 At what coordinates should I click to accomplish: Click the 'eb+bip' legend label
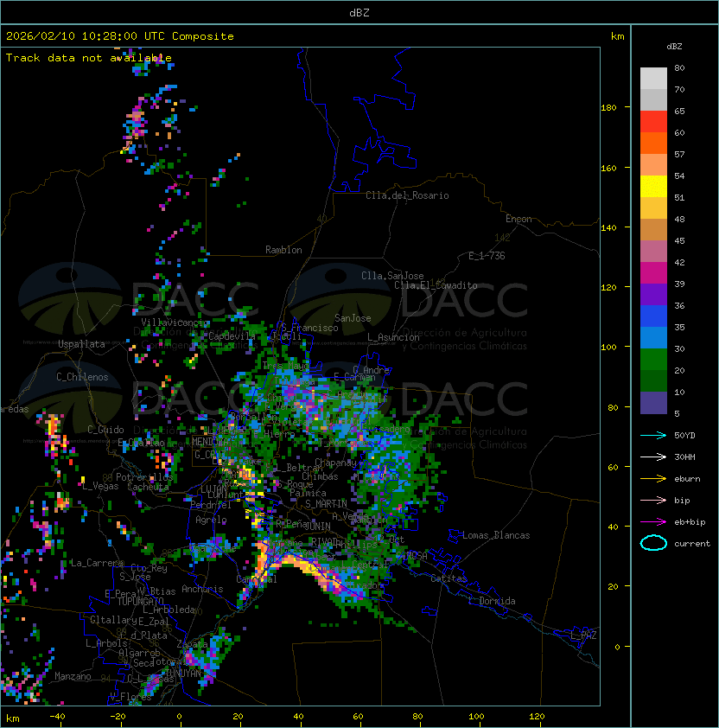pos(690,522)
